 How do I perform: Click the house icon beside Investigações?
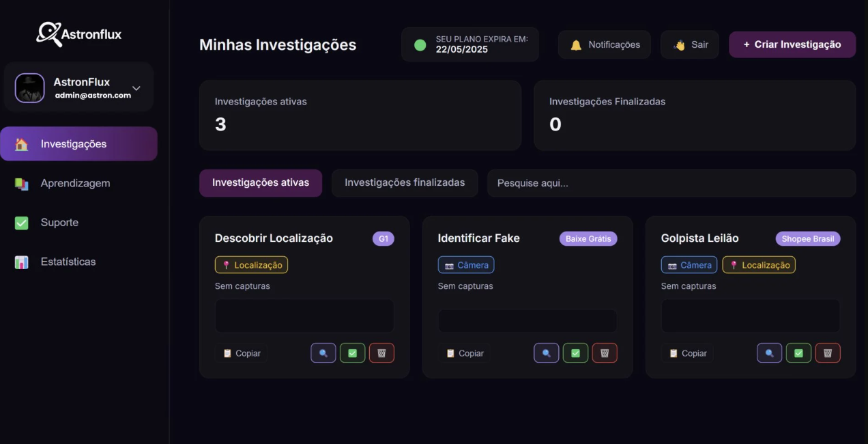point(22,144)
